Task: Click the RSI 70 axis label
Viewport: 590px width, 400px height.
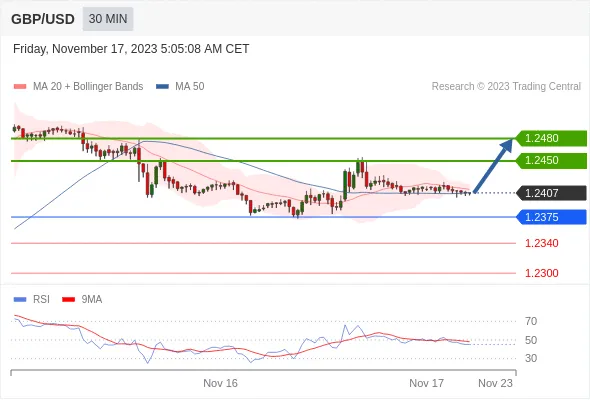Action: pyautogui.click(x=531, y=321)
